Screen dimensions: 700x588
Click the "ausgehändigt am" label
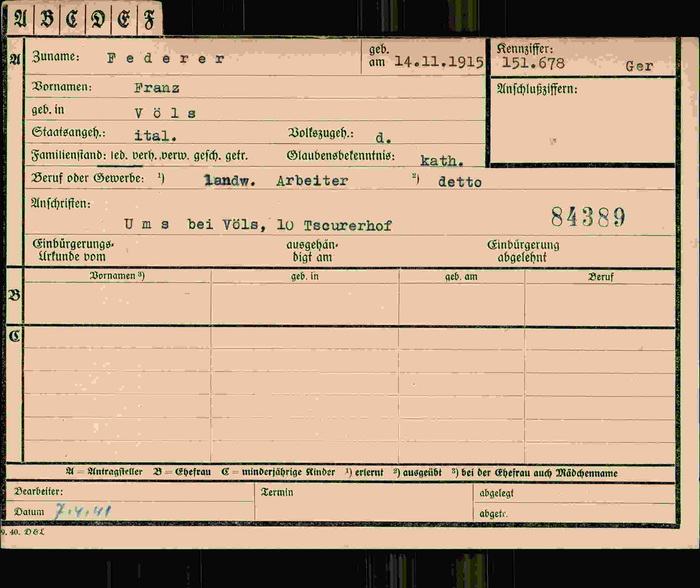312,251
